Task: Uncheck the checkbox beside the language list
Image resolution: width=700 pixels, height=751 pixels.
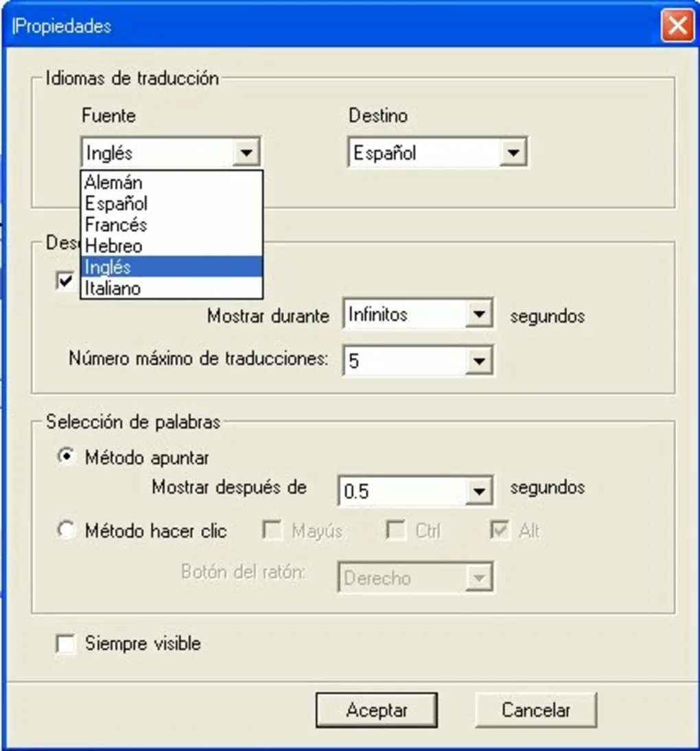Action: click(65, 281)
